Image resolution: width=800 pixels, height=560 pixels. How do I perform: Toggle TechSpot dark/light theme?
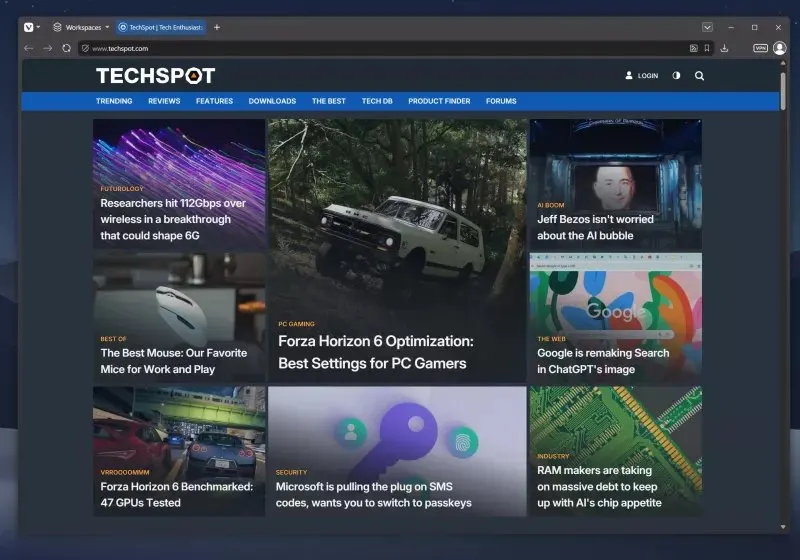676,75
